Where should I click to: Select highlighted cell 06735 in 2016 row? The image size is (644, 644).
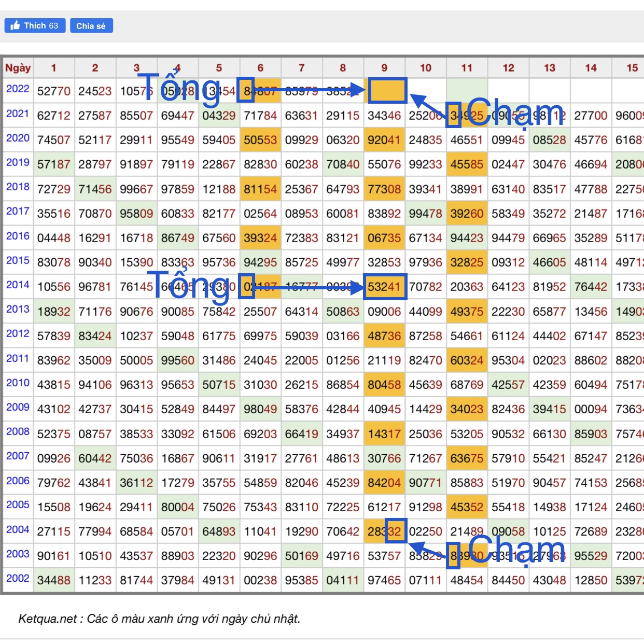click(384, 238)
